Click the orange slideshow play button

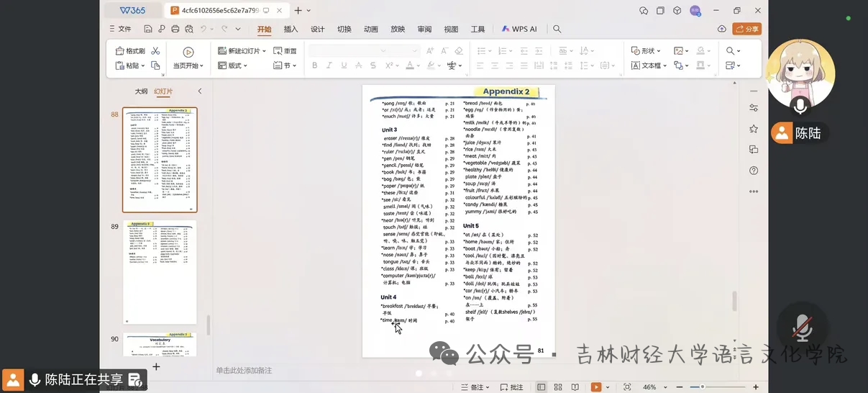click(595, 387)
